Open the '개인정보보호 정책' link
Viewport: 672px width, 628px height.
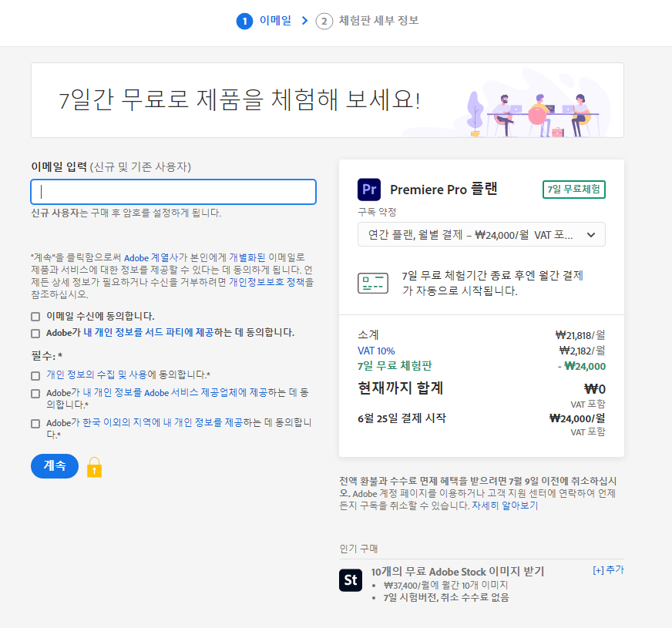point(267,282)
